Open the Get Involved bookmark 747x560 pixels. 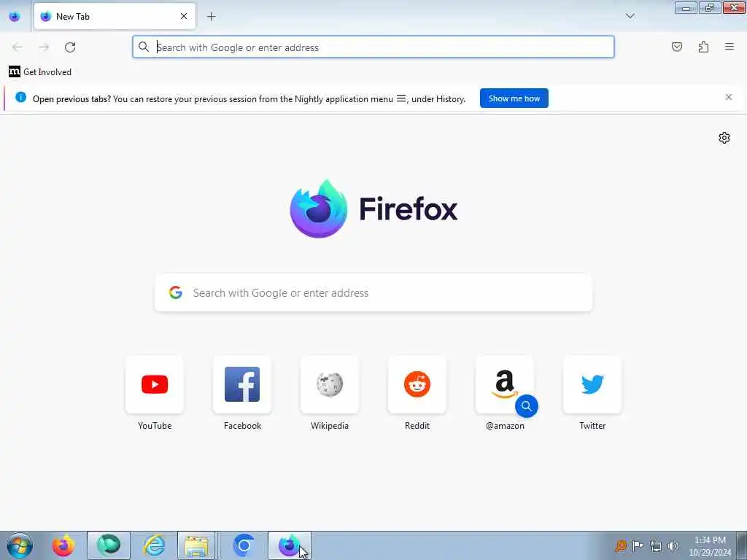pos(40,72)
